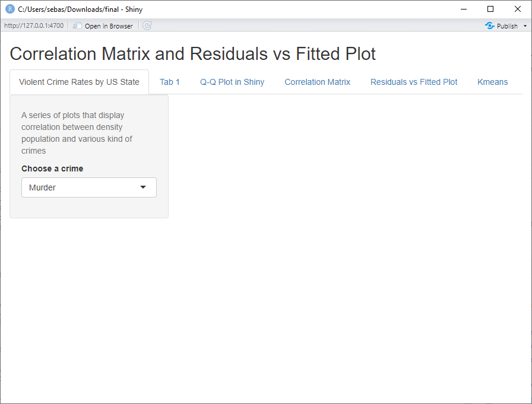The image size is (532, 404).
Task: Open the Choose a crime dropdown
Action: tap(89, 187)
